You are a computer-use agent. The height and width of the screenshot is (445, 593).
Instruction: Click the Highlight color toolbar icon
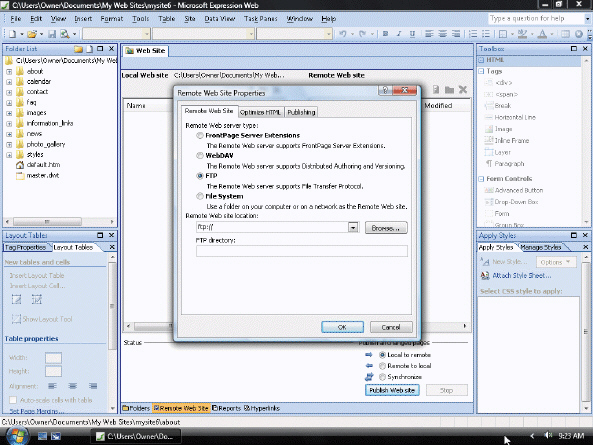(x=522, y=34)
